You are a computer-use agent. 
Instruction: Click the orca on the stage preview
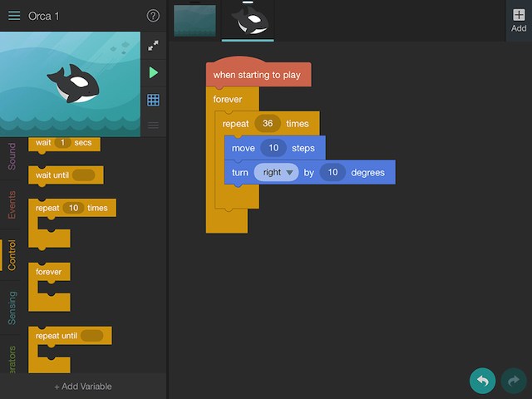[x=74, y=84]
